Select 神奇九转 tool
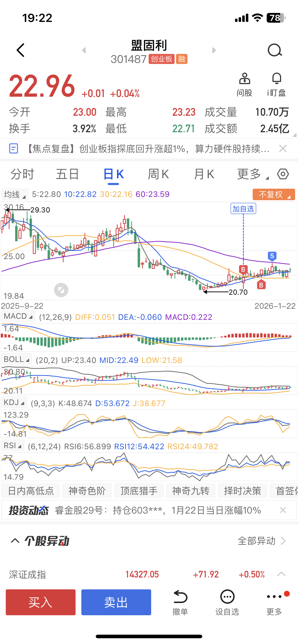Image resolution: width=298 pixels, height=644 pixels. pos(191,491)
